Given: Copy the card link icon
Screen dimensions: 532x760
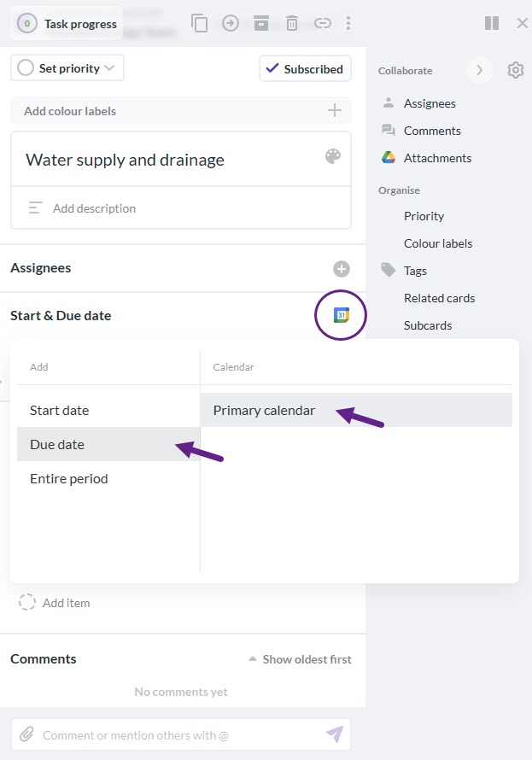Looking at the screenshot, I should [323, 24].
